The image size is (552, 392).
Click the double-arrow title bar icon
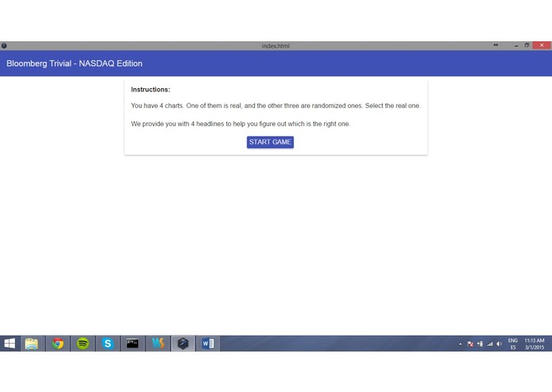coord(496,45)
